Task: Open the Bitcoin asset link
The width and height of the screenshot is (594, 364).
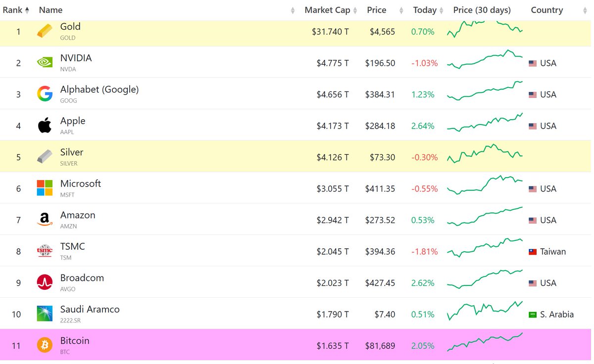Action: coord(75,341)
